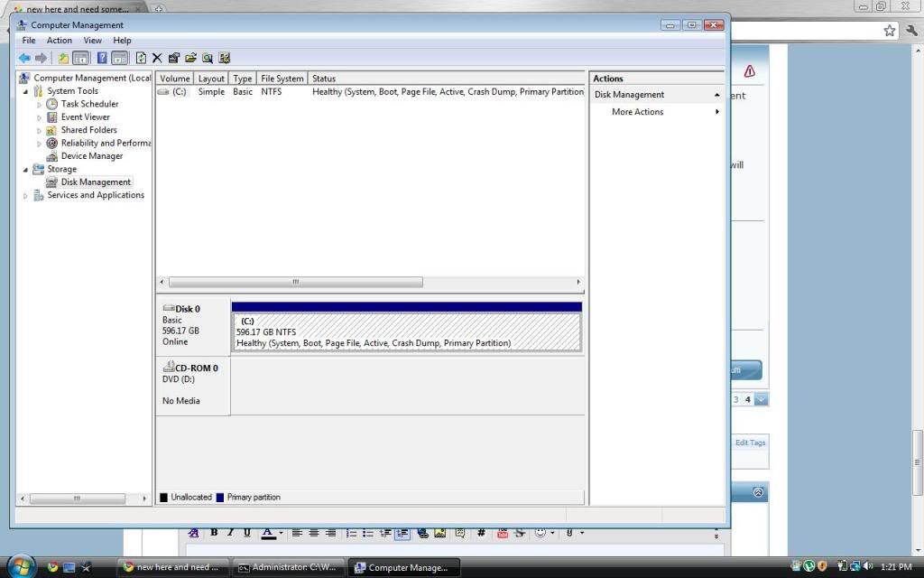
Task: Expand the Event Viewer node
Action: (x=39, y=117)
